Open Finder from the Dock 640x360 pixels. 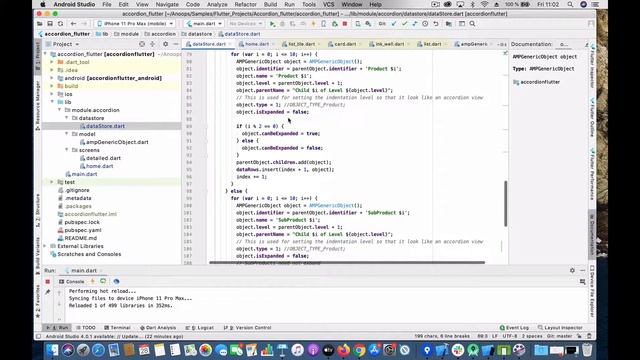53,350
